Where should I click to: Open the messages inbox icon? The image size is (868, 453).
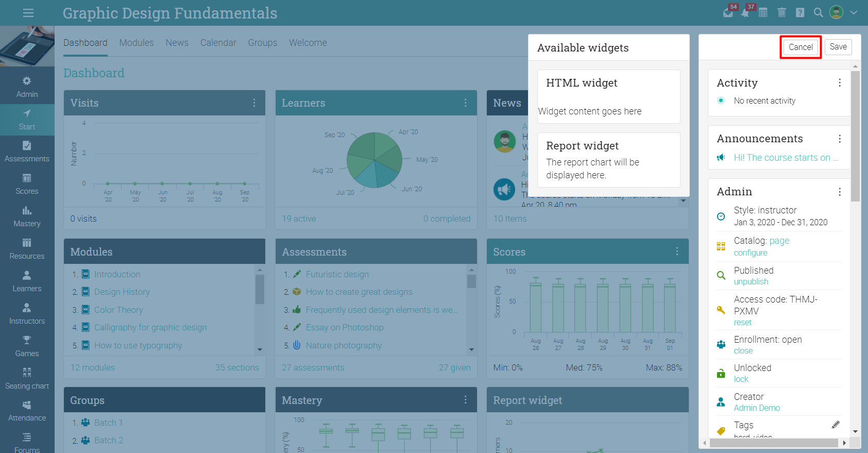pyautogui.click(x=728, y=13)
